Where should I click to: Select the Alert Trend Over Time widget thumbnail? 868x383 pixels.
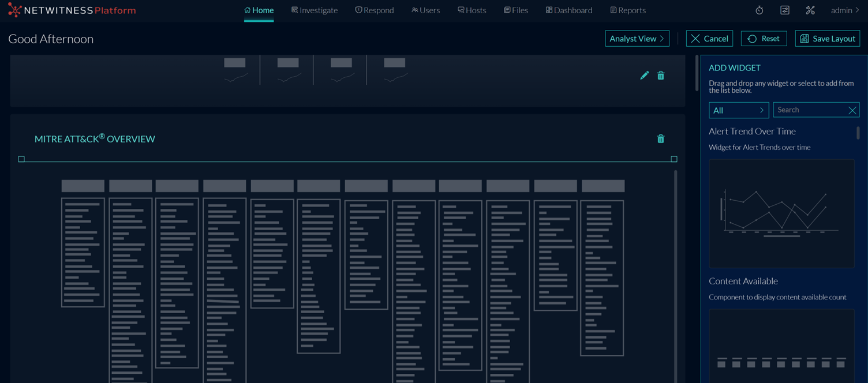[781, 213]
